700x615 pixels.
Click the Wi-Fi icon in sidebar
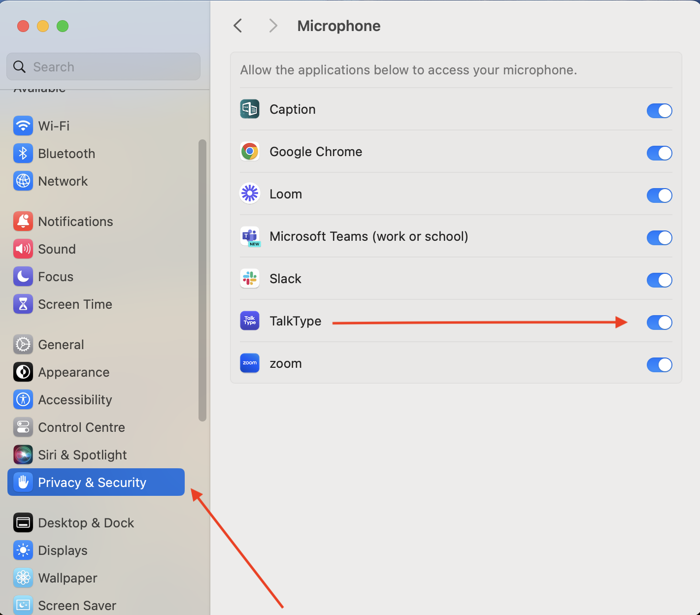coord(23,126)
